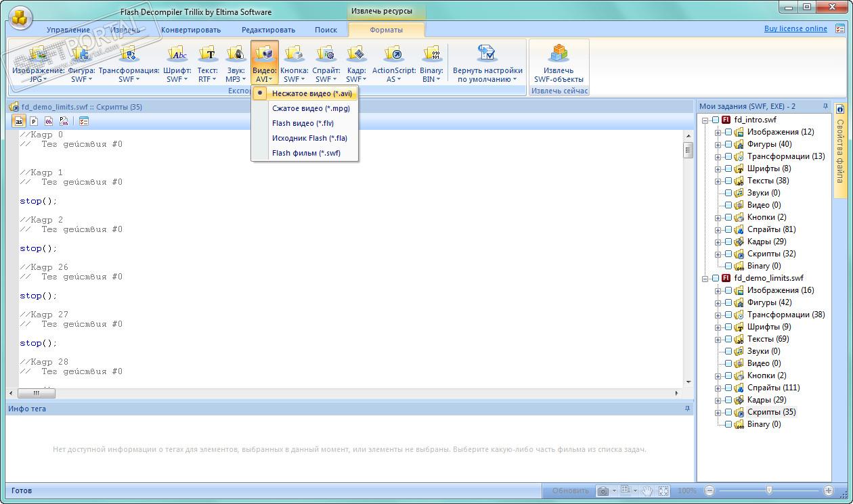Click the script options list icon
This screenshot has height=504, width=853.
tap(84, 121)
